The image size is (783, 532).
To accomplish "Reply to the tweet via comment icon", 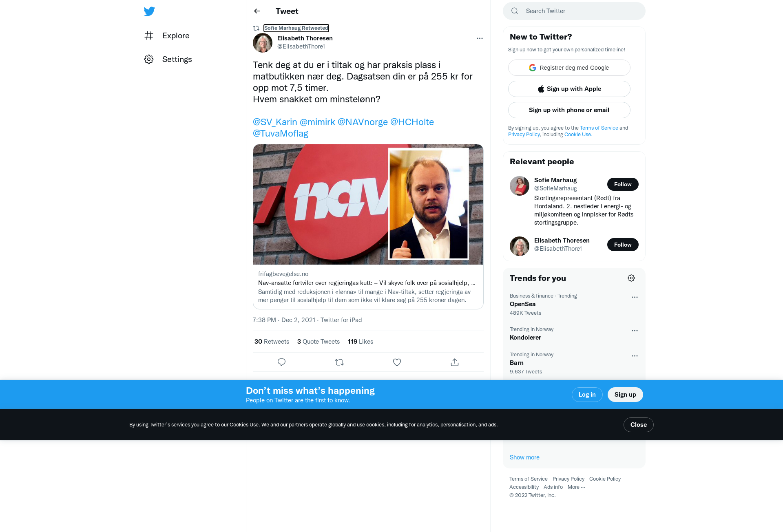I will [281, 362].
